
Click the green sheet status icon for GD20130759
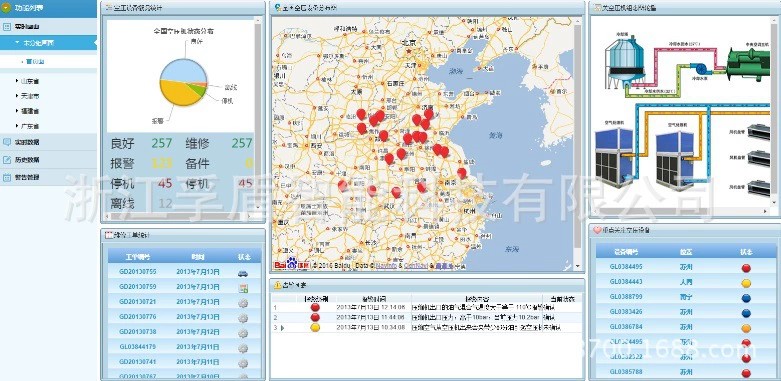[x=243, y=287]
